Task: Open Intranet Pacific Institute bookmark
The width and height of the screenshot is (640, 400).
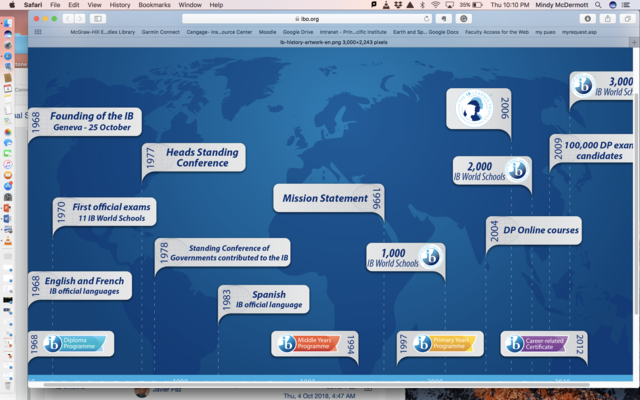Action: 353,32
